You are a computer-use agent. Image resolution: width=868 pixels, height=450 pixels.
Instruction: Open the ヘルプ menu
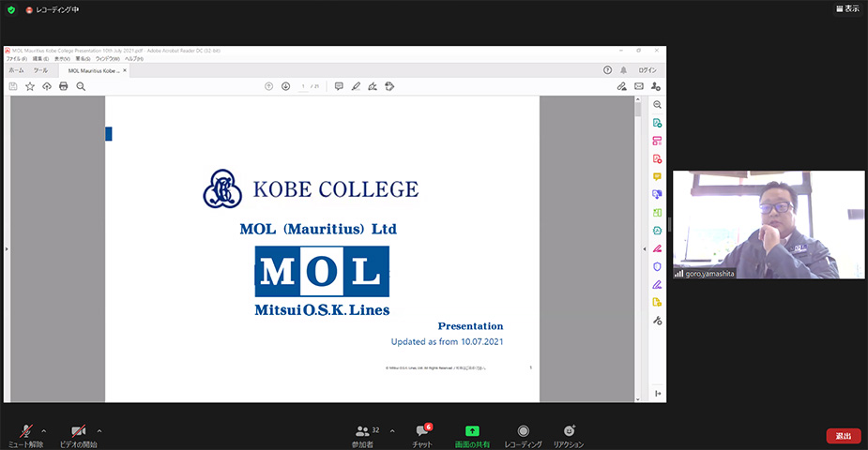[x=134, y=59]
